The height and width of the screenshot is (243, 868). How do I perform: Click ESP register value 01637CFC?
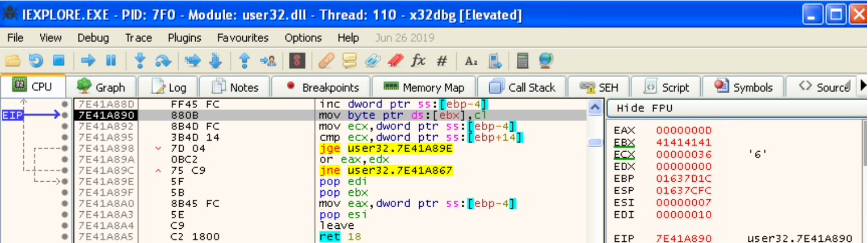pos(684,190)
